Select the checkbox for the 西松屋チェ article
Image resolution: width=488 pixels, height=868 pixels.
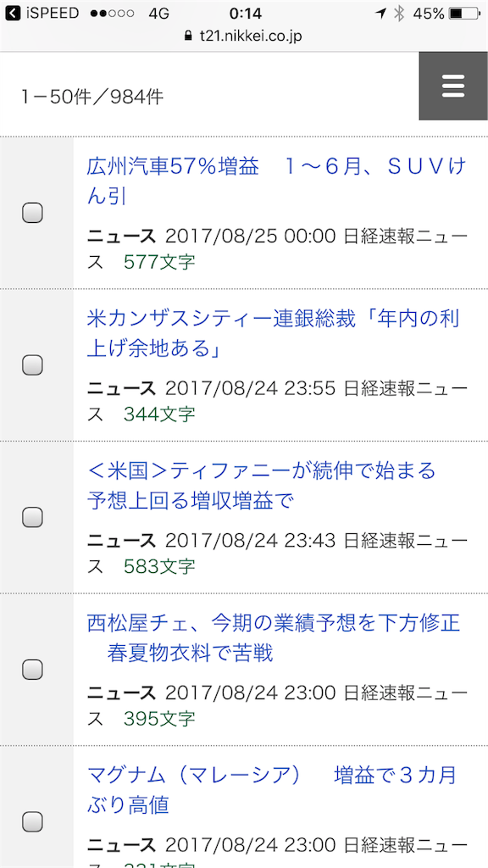pos(32,668)
